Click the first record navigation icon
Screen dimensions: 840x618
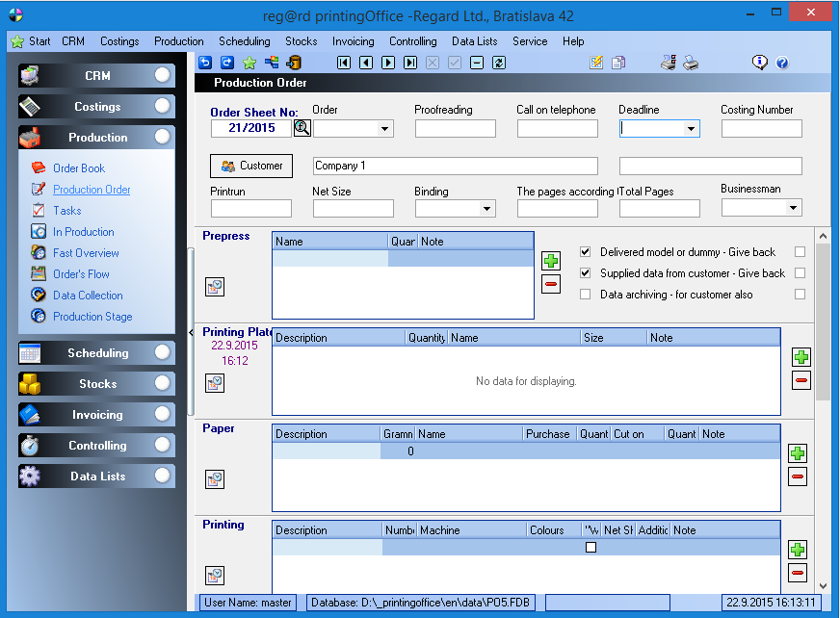click(344, 63)
